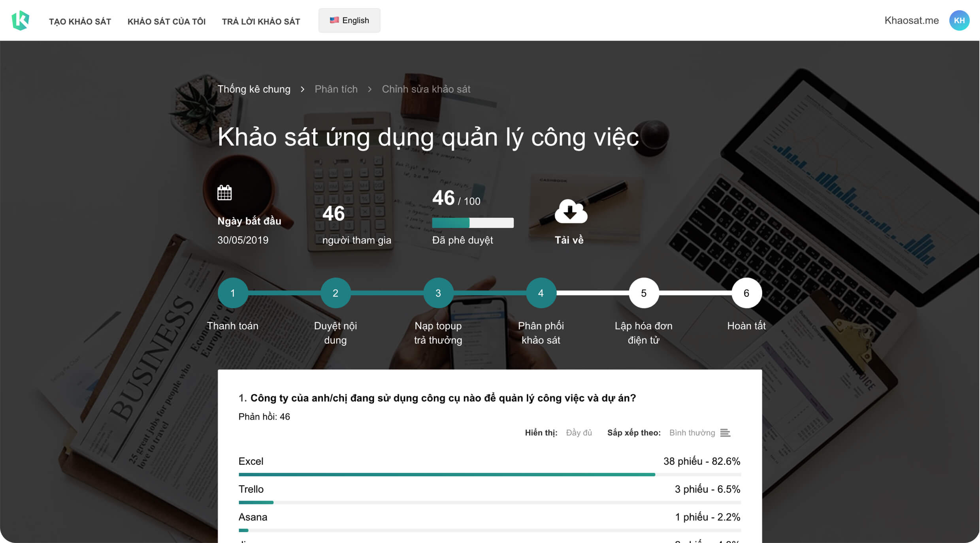Click the Khaosat.me profile avatar icon
980x543 pixels.
(960, 20)
